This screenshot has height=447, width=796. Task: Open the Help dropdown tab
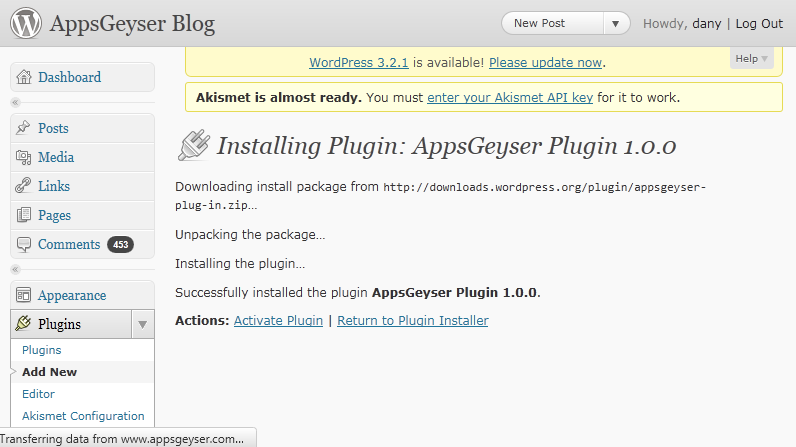(x=752, y=59)
